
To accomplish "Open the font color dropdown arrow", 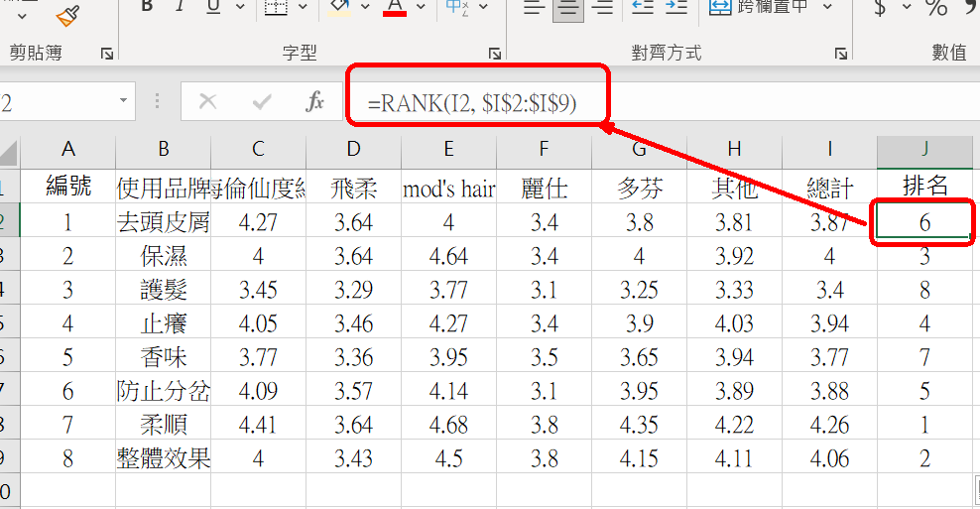I will coord(421,8).
